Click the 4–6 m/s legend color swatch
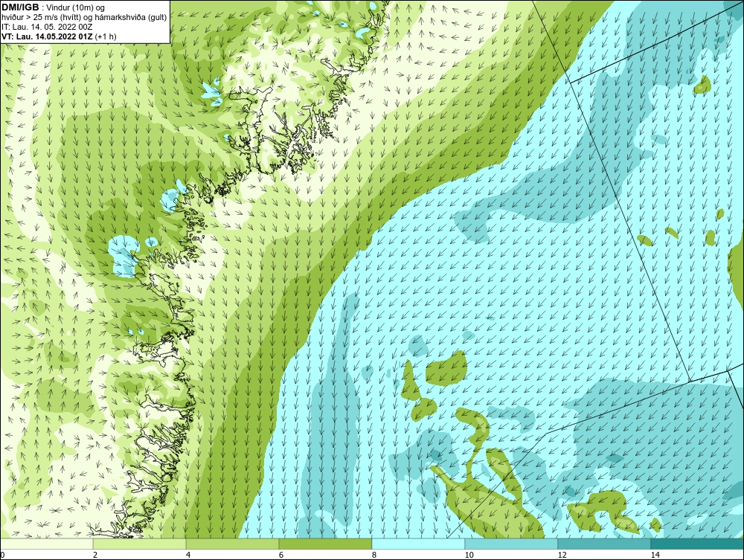744x560 pixels. click(x=232, y=544)
